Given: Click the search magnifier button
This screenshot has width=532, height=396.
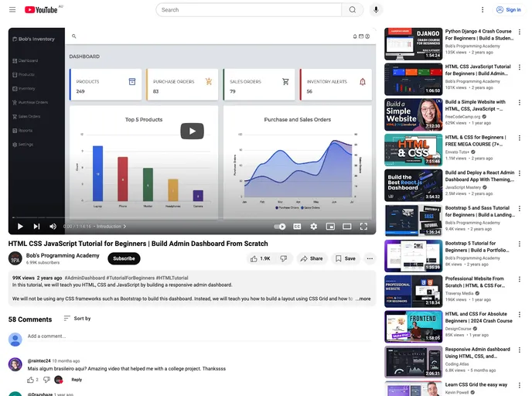Looking at the screenshot, I should pos(352,10).
